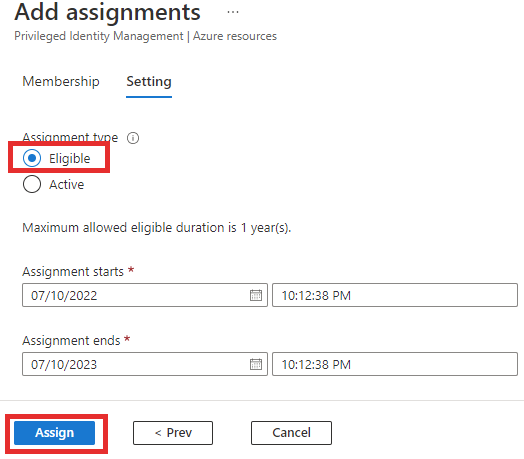Click the Eligible option label
Viewport: 524px width, 459px height.
pyautogui.click(x=70, y=158)
